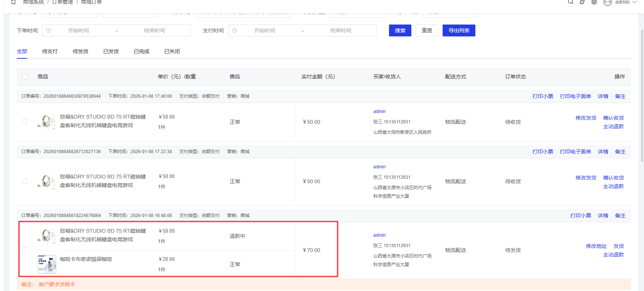Check the first order's checkbox
Viewport: 644px width, 291px height.
(x=25, y=122)
